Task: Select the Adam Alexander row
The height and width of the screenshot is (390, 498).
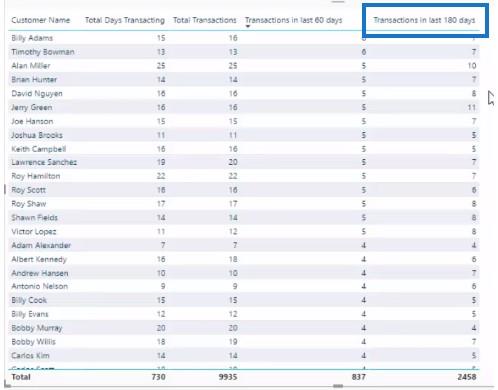Action: 244,245
